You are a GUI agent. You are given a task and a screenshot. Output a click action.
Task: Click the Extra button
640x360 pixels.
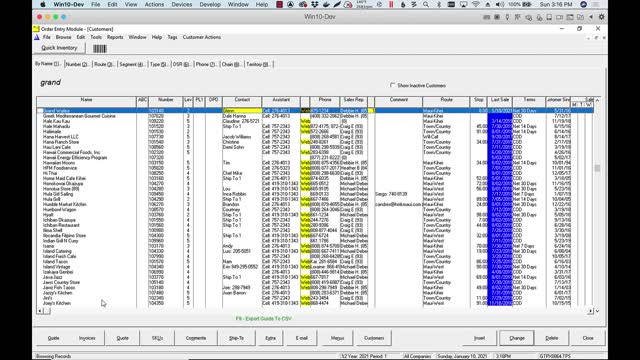(x=270, y=338)
